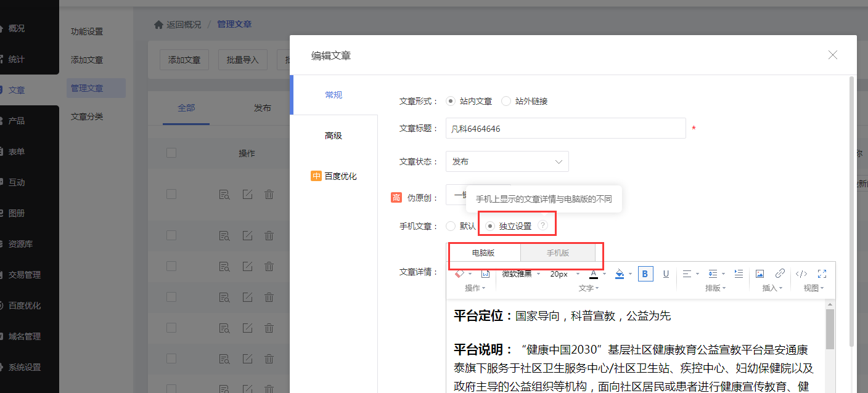Switch to the 高级 tab in dialog
Screen dimensions: 868x393
(334, 136)
